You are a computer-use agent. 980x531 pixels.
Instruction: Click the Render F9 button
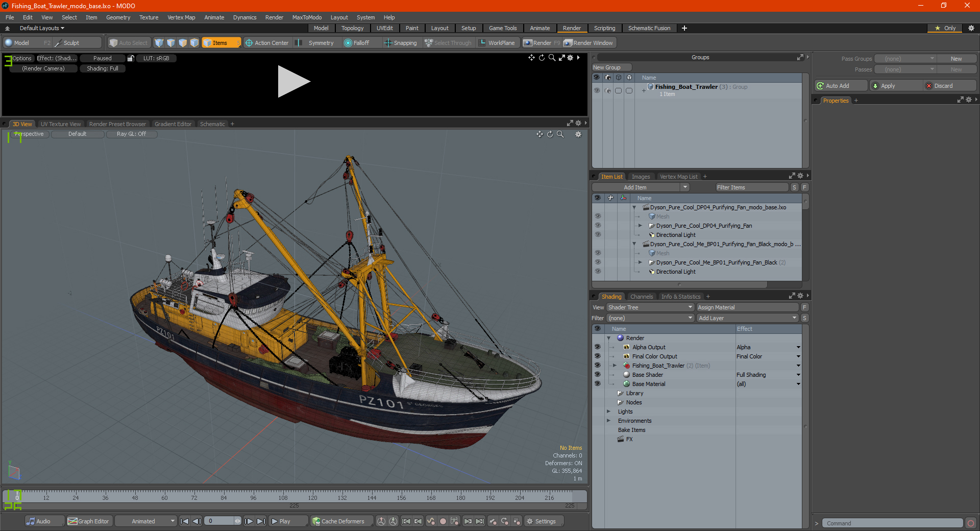[542, 43]
